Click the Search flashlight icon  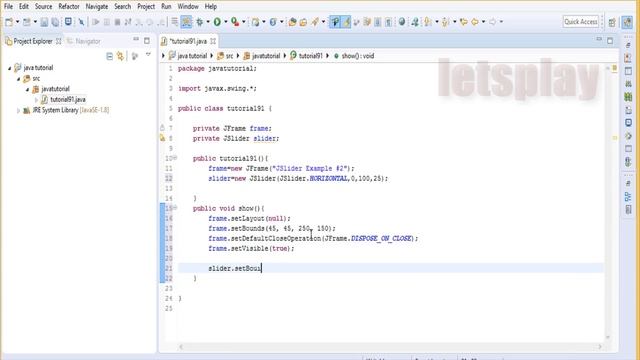(315, 22)
